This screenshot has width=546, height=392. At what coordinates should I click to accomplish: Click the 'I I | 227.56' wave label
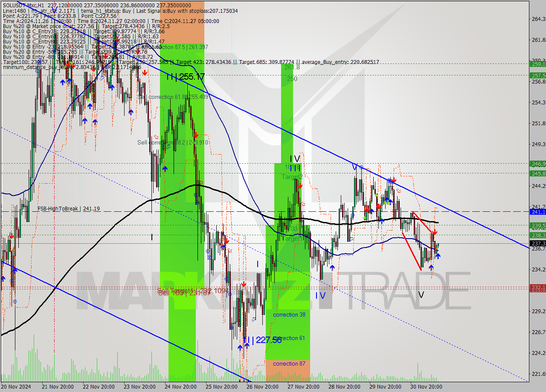pyautogui.click(x=262, y=340)
